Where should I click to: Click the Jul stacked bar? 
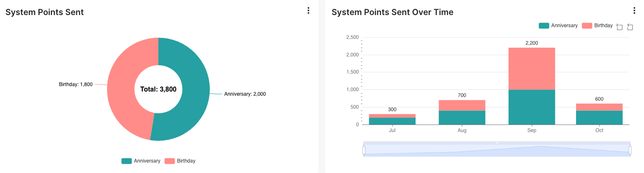392,119
